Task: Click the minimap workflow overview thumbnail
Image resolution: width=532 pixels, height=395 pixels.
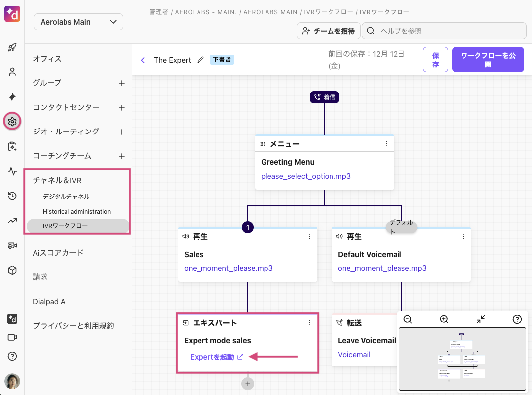Action: 462,358
